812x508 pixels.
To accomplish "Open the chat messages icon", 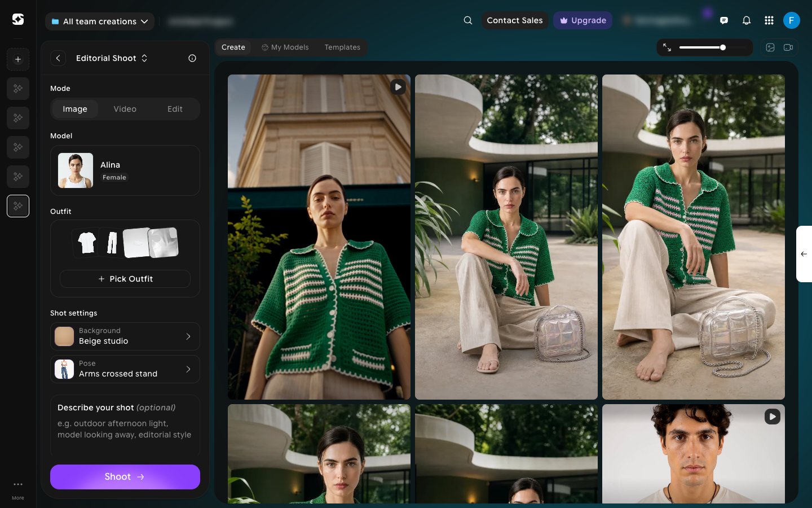I will click(724, 20).
